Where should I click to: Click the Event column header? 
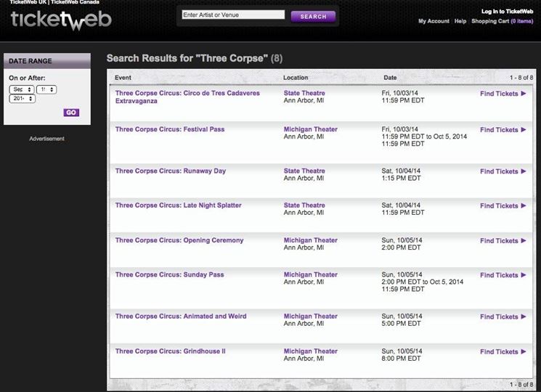click(x=123, y=78)
